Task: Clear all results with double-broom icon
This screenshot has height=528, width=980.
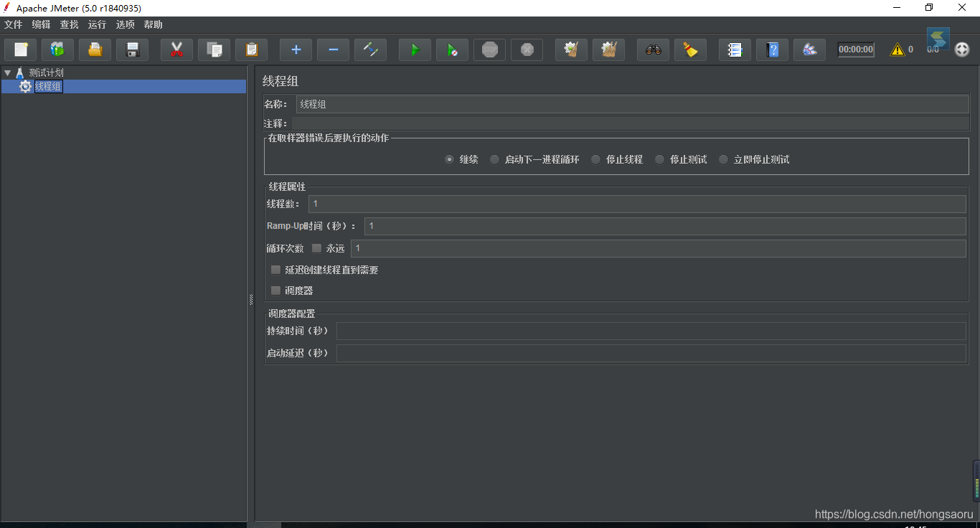Action: (608, 49)
